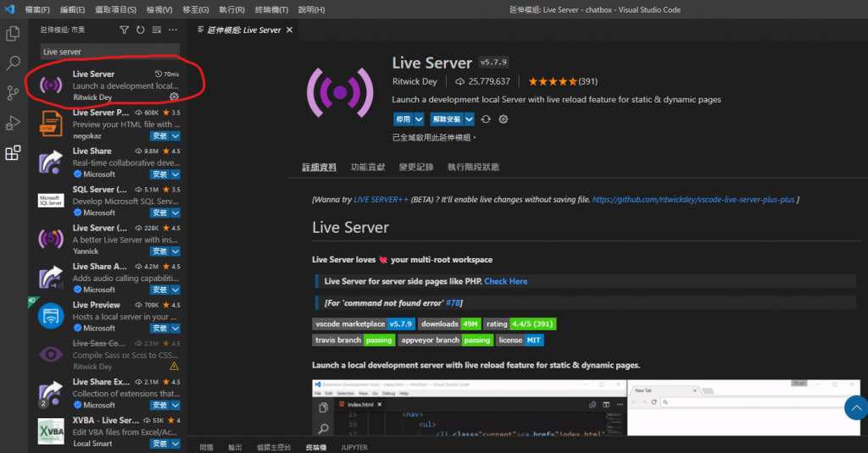Click the Check Here link
This screenshot has height=453, width=868.
pyautogui.click(x=506, y=281)
